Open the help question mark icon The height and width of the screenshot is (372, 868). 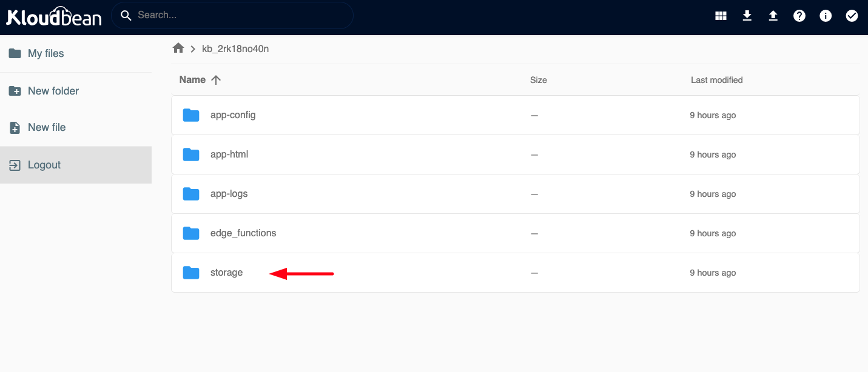pyautogui.click(x=799, y=16)
